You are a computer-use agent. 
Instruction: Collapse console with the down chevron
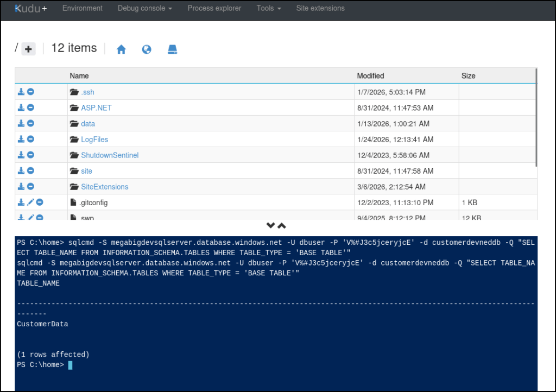pos(270,225)
